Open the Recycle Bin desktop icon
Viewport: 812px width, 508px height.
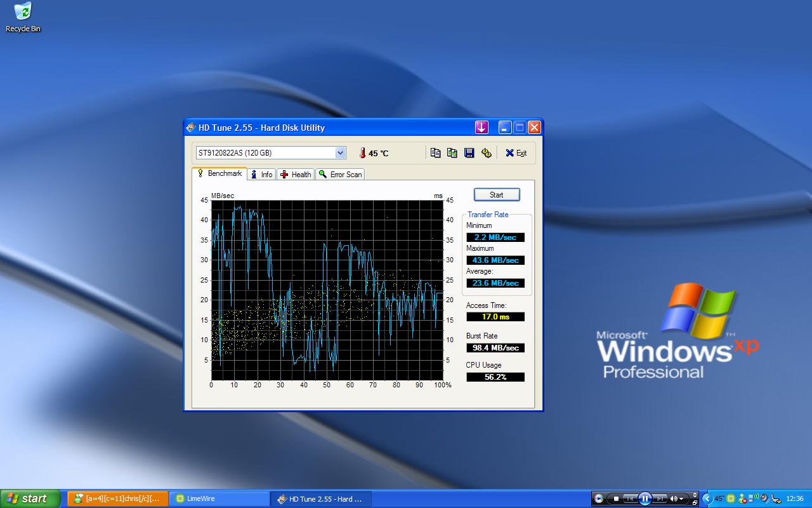23,17
